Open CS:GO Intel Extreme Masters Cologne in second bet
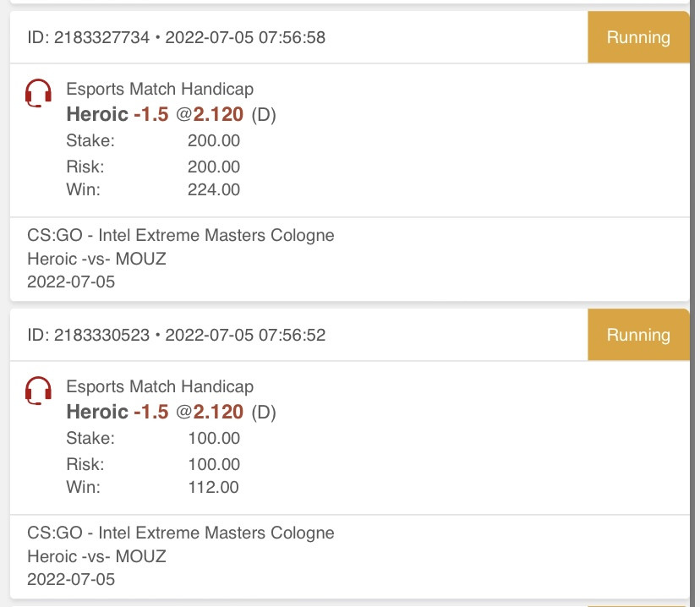The height and width of the screenshot is (607, 700). [181, 533]
